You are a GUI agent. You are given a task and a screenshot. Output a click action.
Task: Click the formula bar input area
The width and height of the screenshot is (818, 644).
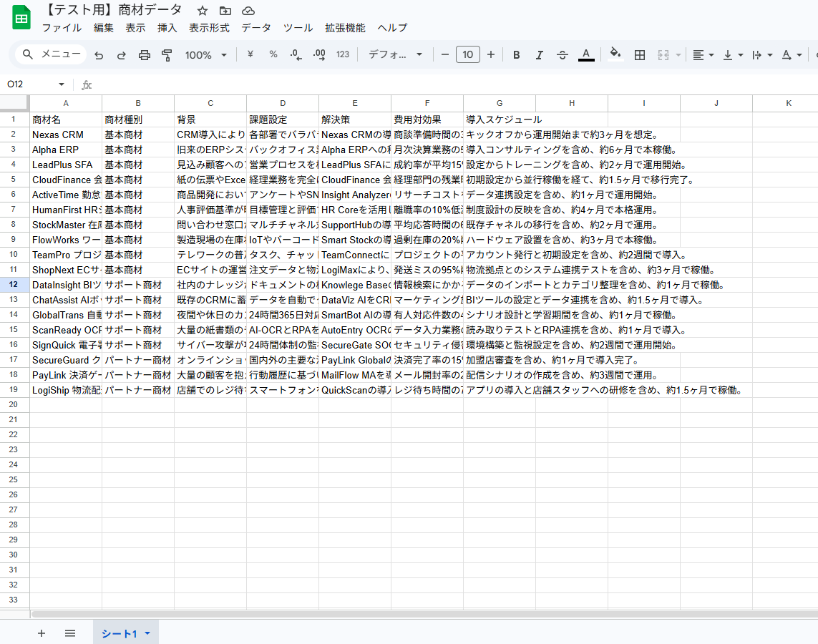pyautogui.click(x=454, y=84)
